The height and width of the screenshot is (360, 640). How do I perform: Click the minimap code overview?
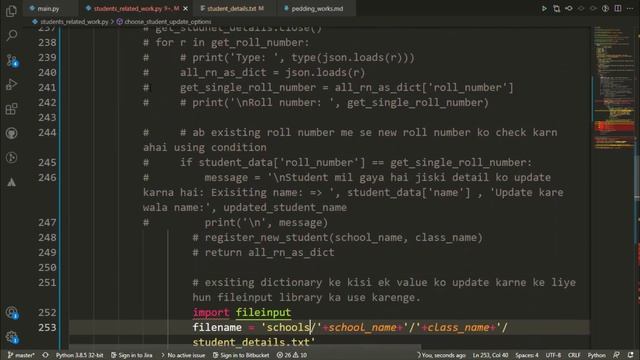click(613, 88)
